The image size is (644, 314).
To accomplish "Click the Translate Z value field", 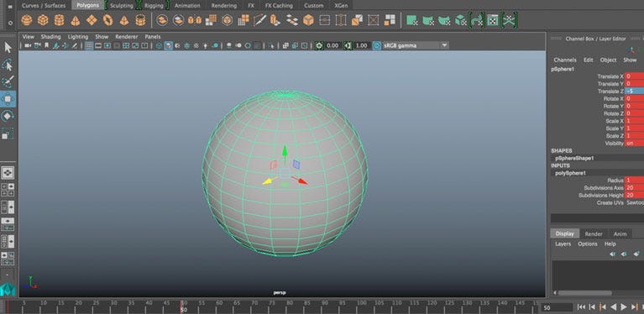I will 634,92.
